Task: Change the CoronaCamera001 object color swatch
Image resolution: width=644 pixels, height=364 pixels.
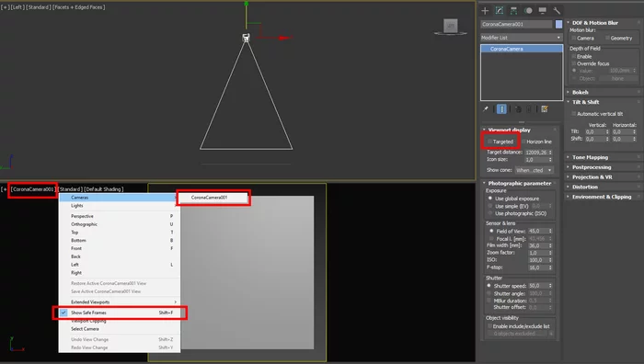Action: pos(558,24)
